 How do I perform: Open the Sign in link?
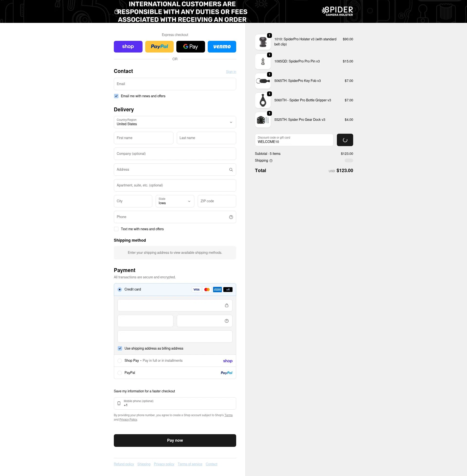click(231, 71)
